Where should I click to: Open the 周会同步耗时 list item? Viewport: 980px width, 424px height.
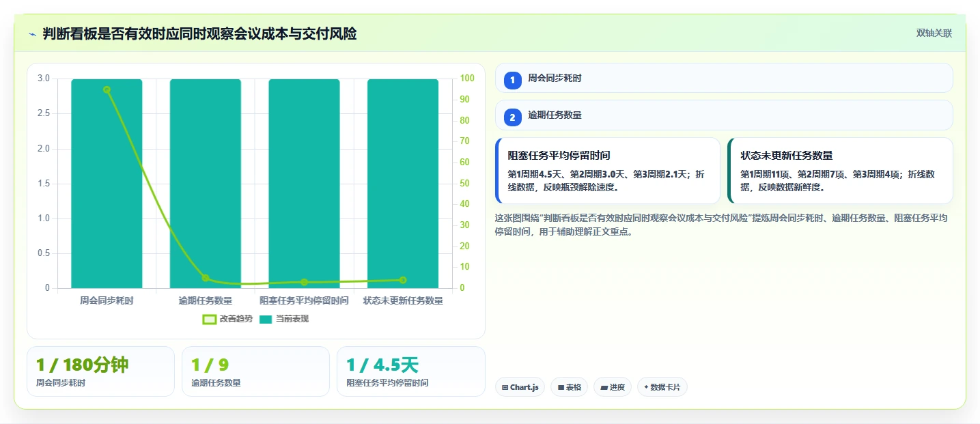pos(724,78)
